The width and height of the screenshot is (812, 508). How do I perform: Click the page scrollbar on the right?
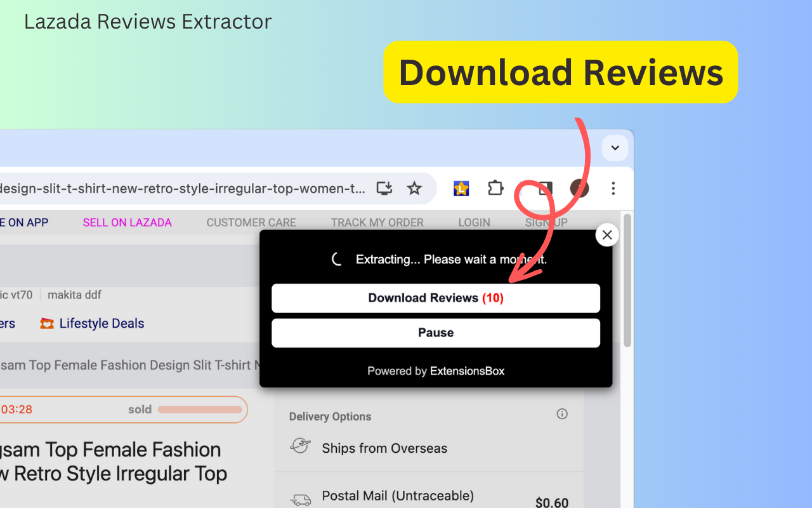pos(627,279)
